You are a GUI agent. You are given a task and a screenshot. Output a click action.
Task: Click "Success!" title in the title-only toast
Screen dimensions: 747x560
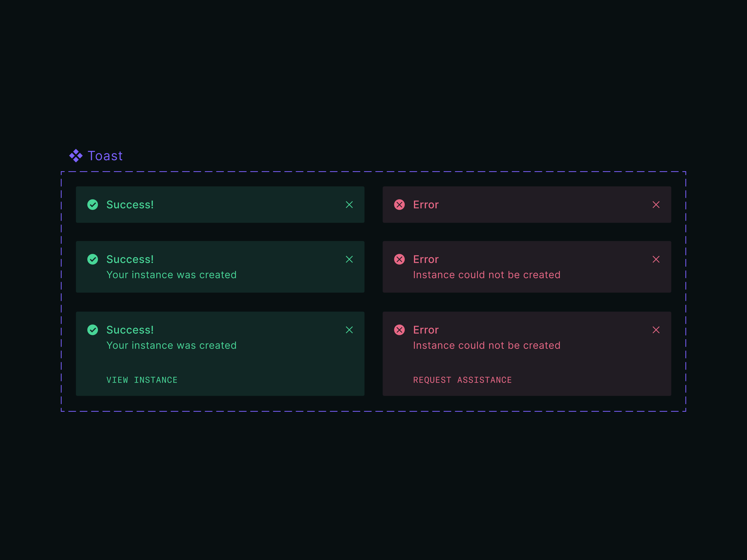[130, 205]
